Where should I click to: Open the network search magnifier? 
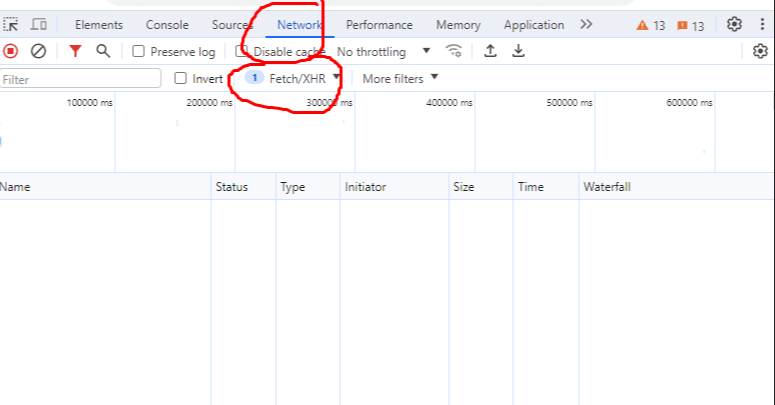click(102, 51)
